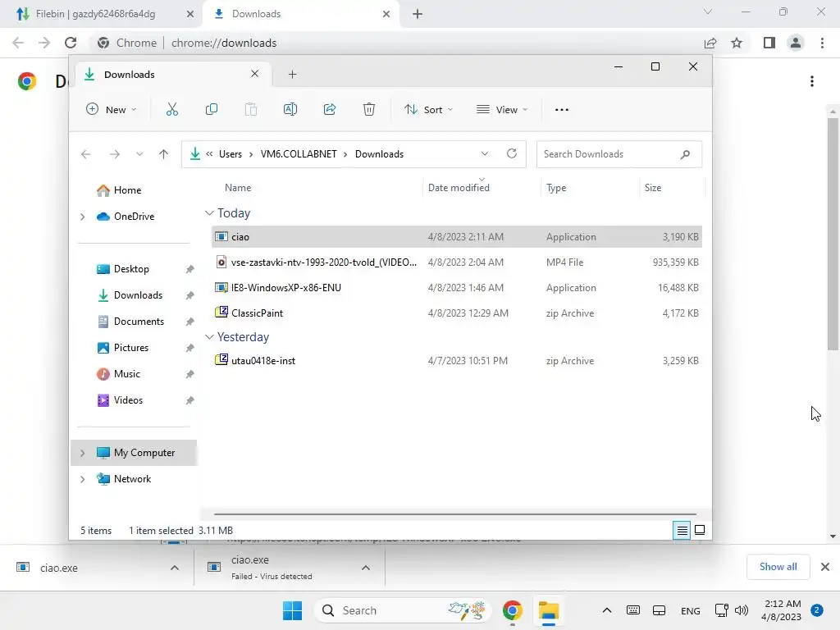
Task: Click the Delete trash icon in Explorer toolbar
Action: coord(369,110)
